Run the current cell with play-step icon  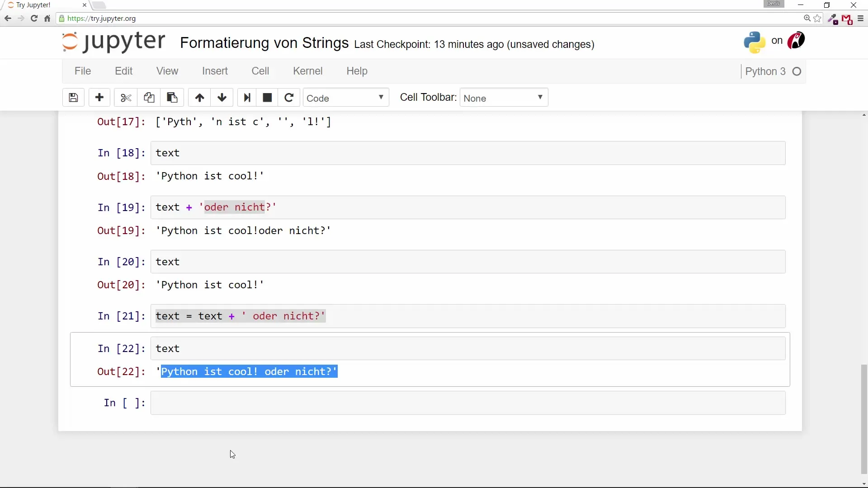[x=247, y=98]
